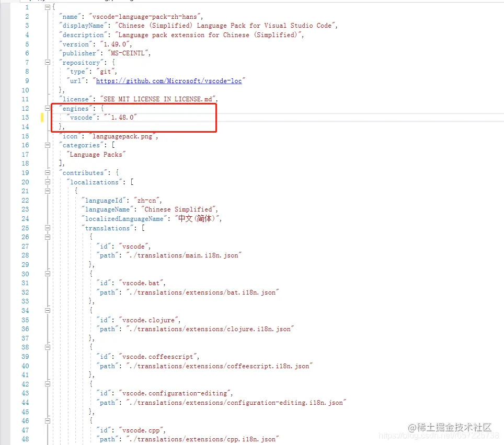This screenshot has width=504, height=445.
Task: Click the localizedLanguageName value "中文(简体)"
Action: pyautogui.click(x=197, y=219)
